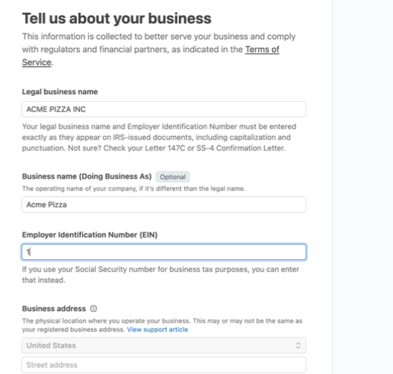Click the operating name of your company description

pyautogui.click(x=134, y=189)
